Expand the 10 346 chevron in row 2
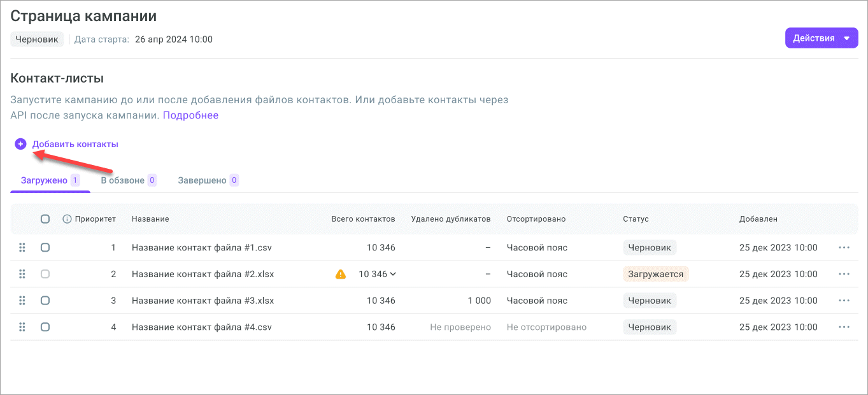868x395 pixels. point(393,275)
